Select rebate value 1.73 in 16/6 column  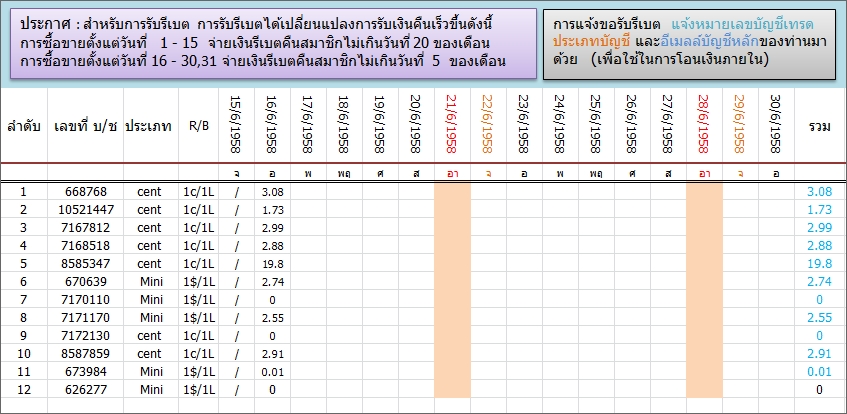click(x=272, y=210)
